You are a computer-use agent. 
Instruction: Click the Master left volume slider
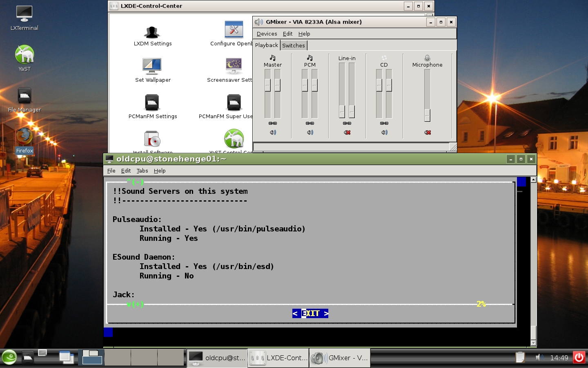267,85
